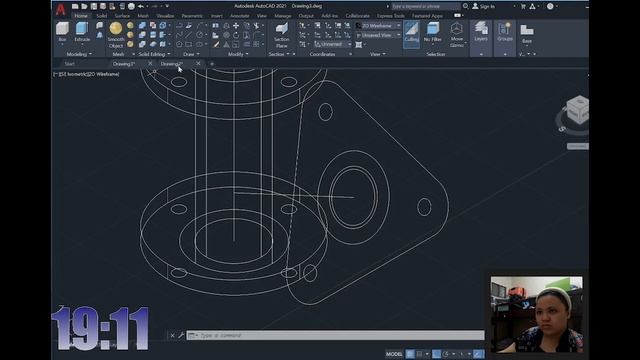
Task: Close the command line with X button
Action: coord(172,336)
